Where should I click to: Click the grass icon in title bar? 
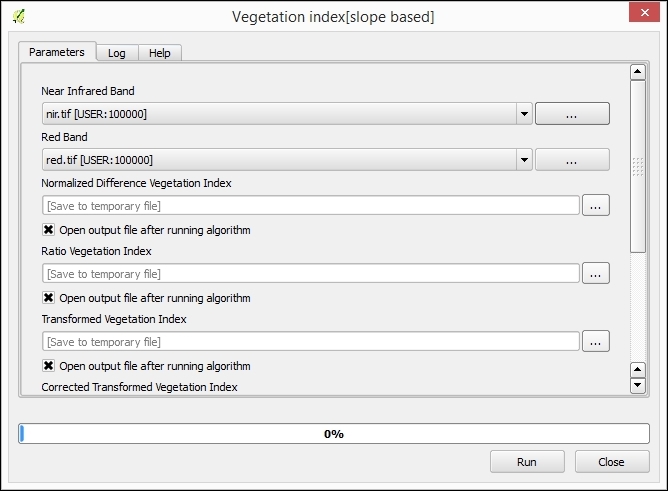(18, 16)
